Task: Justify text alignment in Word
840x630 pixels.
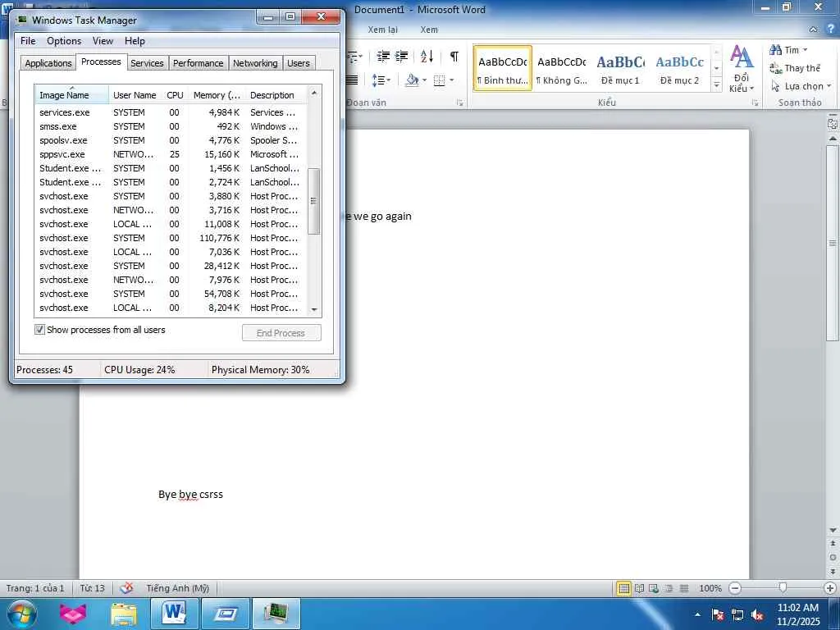Action: coord(352,80)
